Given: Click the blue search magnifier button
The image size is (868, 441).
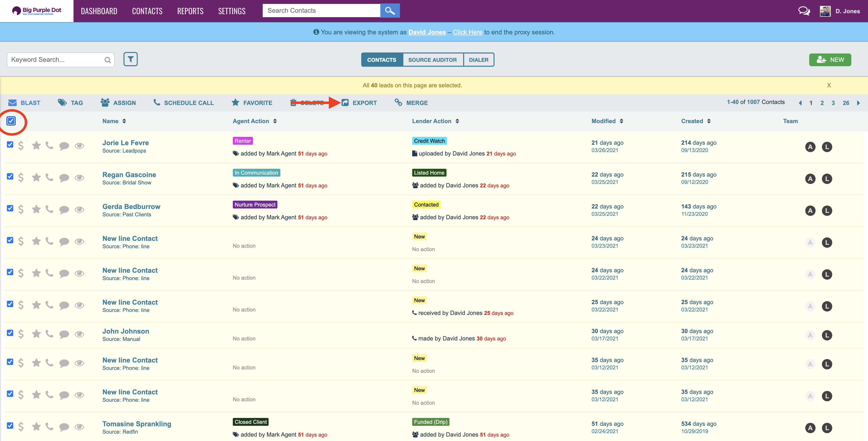Looking at the screenshot, I should [x=390, y=11].
